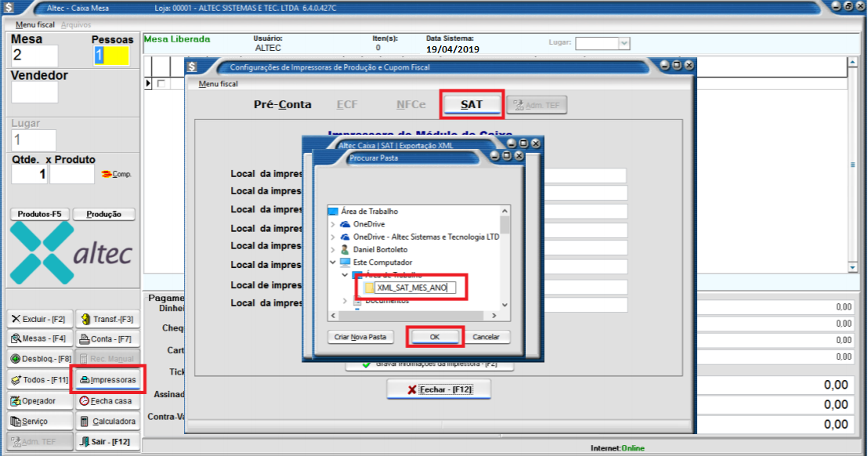Select the Pré-Conta tab
This screenshot has width=868, height=456.
[282, 104]
